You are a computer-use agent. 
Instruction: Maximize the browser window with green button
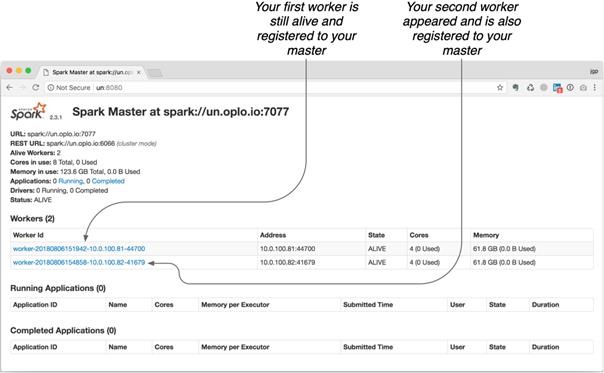(x=28, y=71)
